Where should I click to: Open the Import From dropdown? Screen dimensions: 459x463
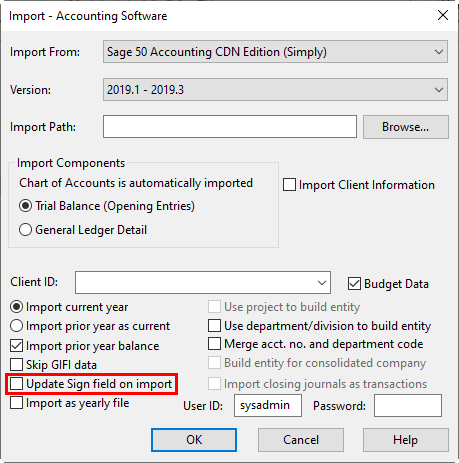275,52
